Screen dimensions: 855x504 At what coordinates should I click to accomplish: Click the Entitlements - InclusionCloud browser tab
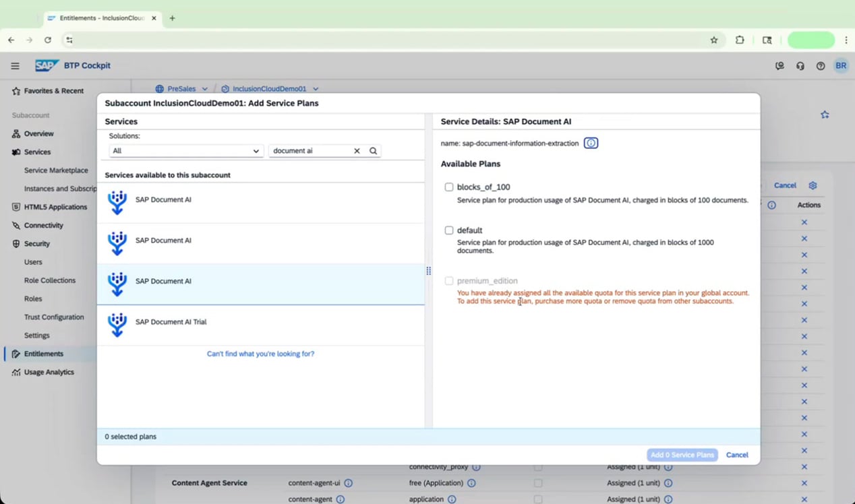tap(101, 18)
